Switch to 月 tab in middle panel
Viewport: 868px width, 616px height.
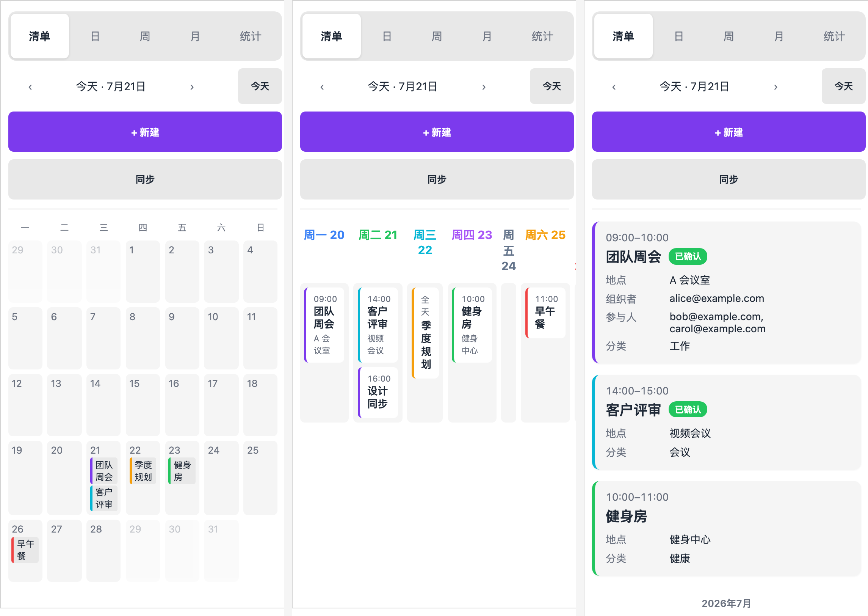pos(487,36)
